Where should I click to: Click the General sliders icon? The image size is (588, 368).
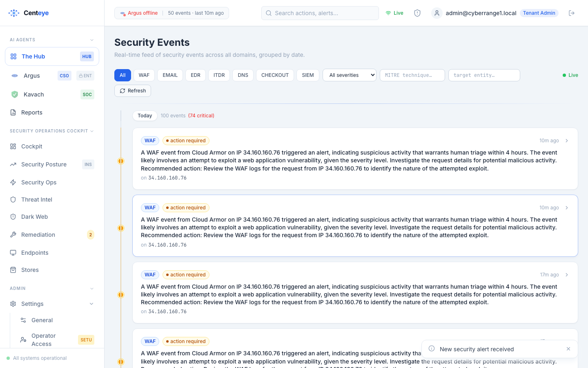tap(23, 320)
